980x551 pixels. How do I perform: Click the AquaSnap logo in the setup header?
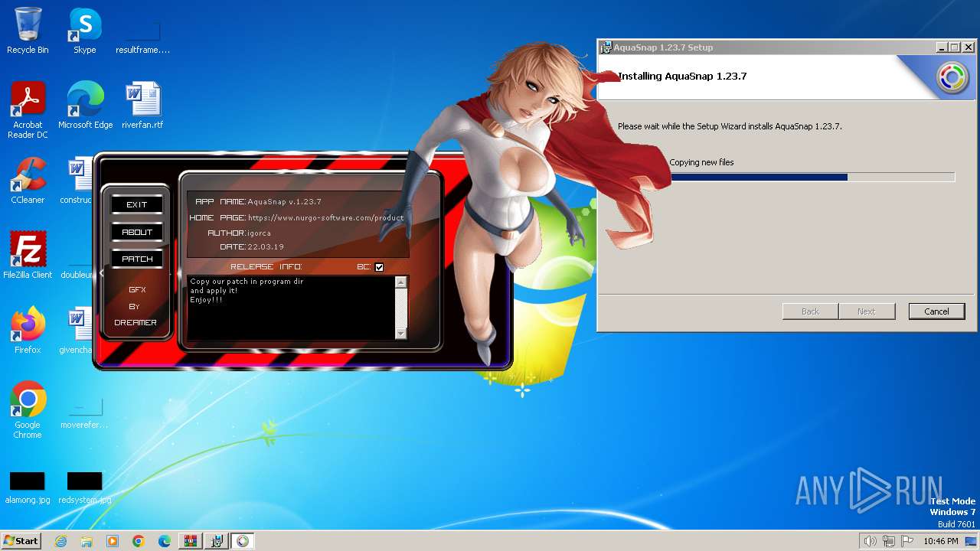[952, 78]
